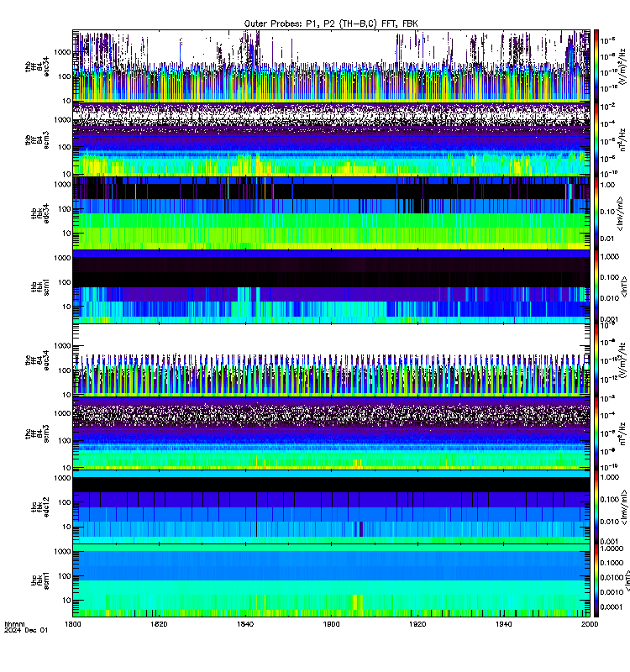The image size is (630, 672).
Task: Click the '(V/m)²/Hz' unit label of thc eac34 color bar
Action: (622, 360)
